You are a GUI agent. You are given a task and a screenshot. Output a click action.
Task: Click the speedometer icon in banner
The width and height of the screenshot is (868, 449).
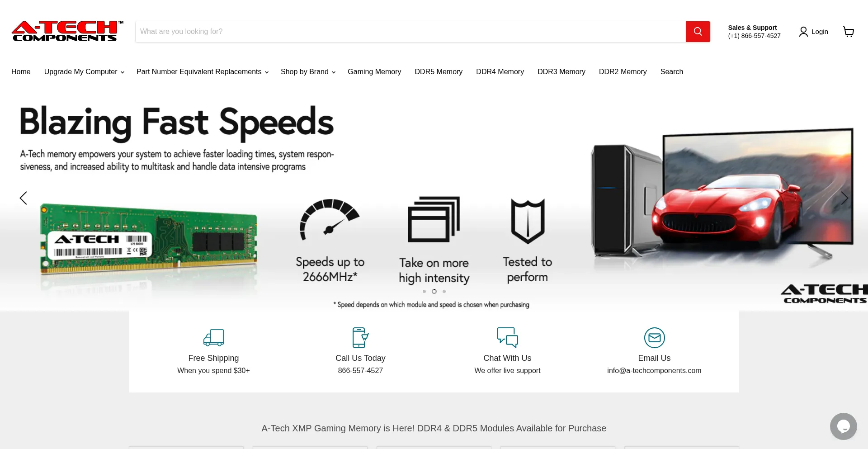coord(330,220)
